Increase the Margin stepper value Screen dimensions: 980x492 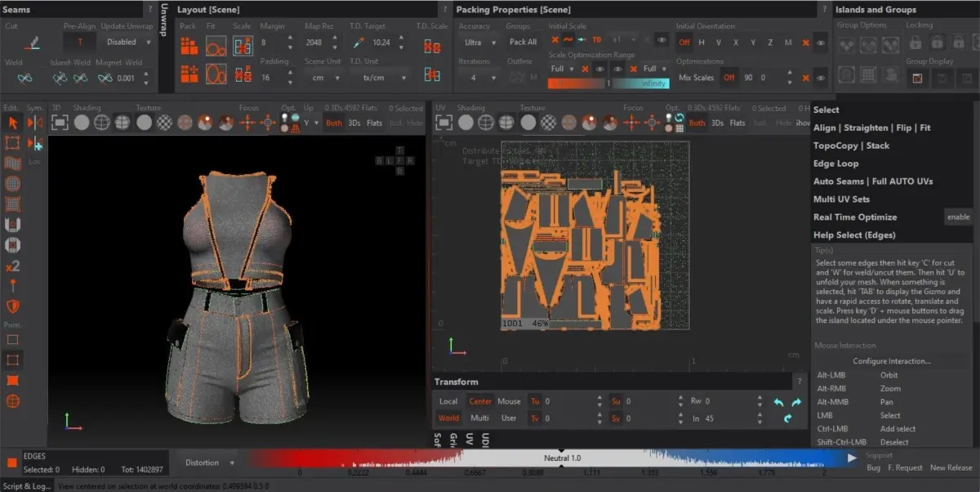[x=290, y=38]
